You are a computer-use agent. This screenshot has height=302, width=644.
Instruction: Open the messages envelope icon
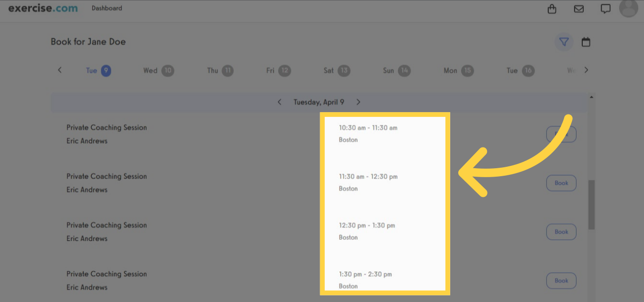tap(579, 8)
